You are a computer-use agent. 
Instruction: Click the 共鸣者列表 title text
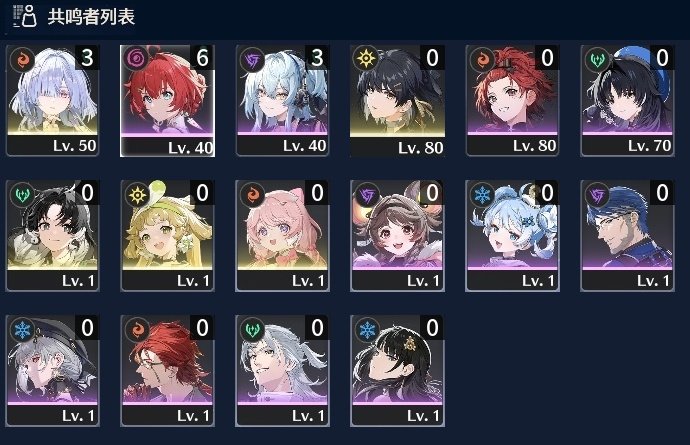tap(91, 17)
